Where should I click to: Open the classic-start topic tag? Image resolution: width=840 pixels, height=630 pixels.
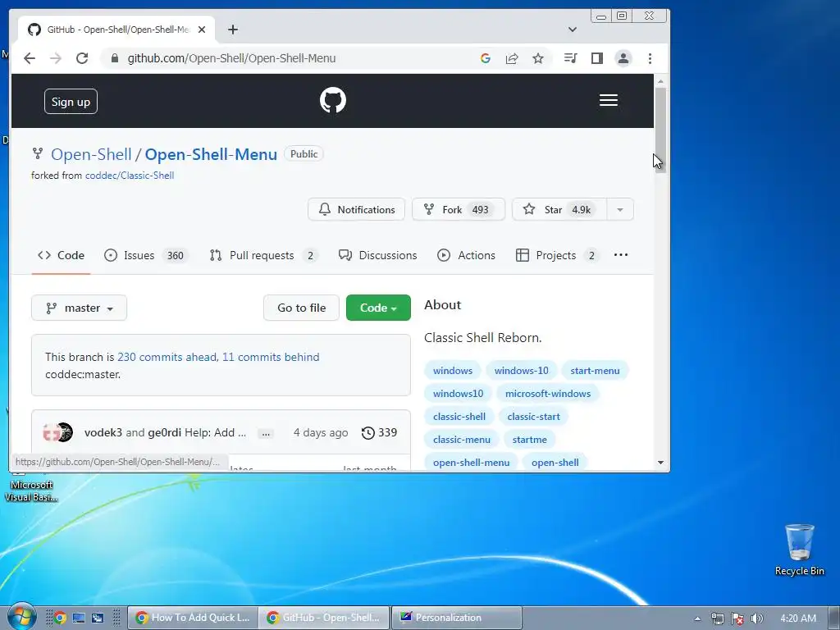(533, 417)
